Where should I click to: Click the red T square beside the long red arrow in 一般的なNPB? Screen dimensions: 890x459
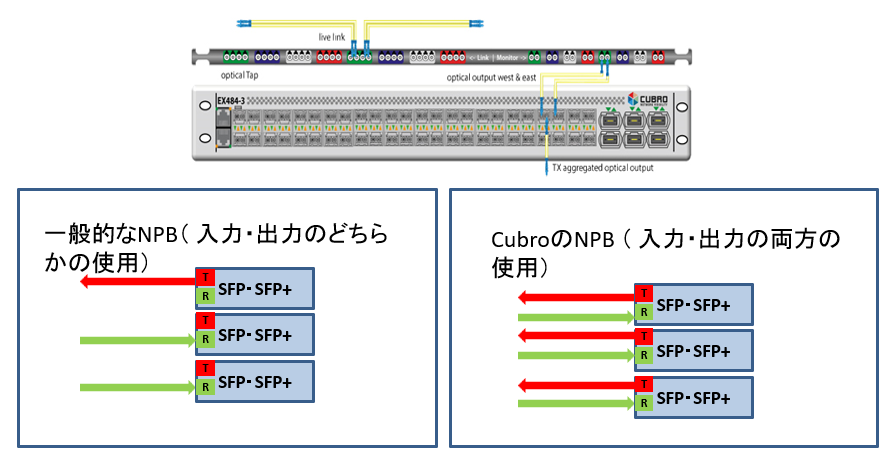(x=205, y=277)
